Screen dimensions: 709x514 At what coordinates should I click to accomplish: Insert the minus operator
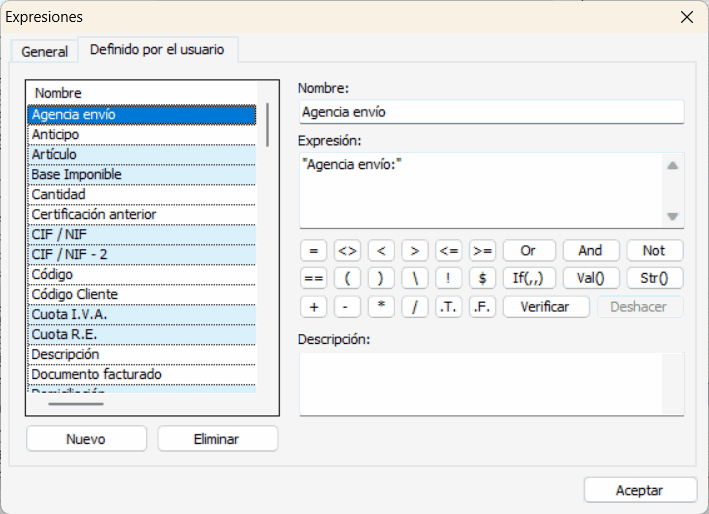(x=347, y=307)
